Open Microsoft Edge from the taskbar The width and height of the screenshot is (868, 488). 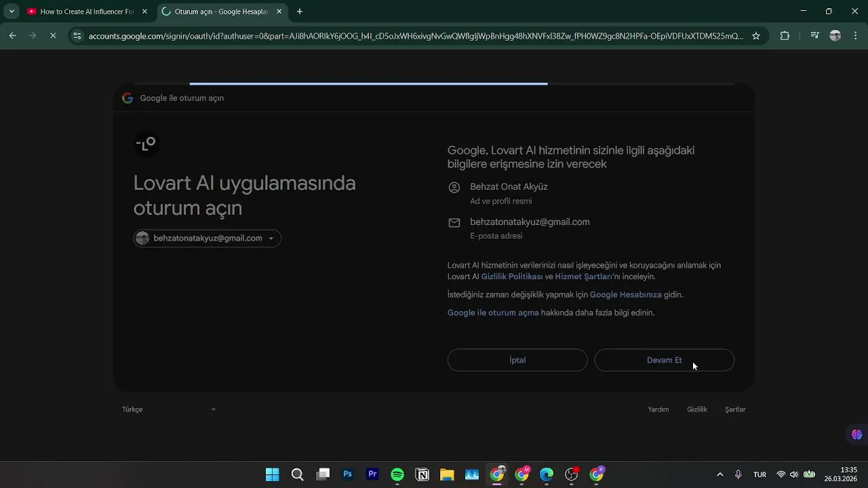coord(547,474)
